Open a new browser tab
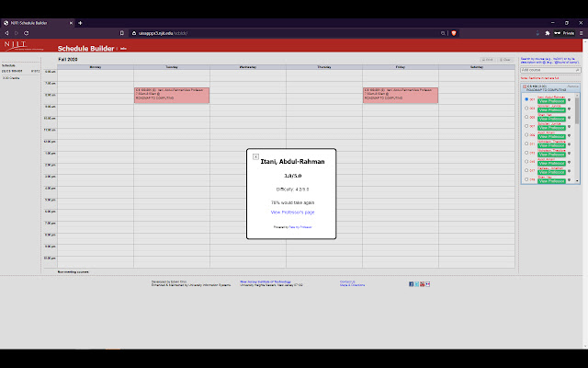 [x=80, y=23]
